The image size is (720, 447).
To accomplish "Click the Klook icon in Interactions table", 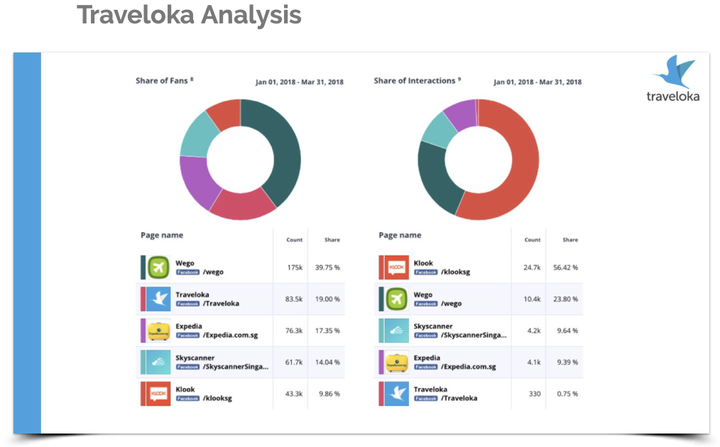I will (x=395, y=267).
